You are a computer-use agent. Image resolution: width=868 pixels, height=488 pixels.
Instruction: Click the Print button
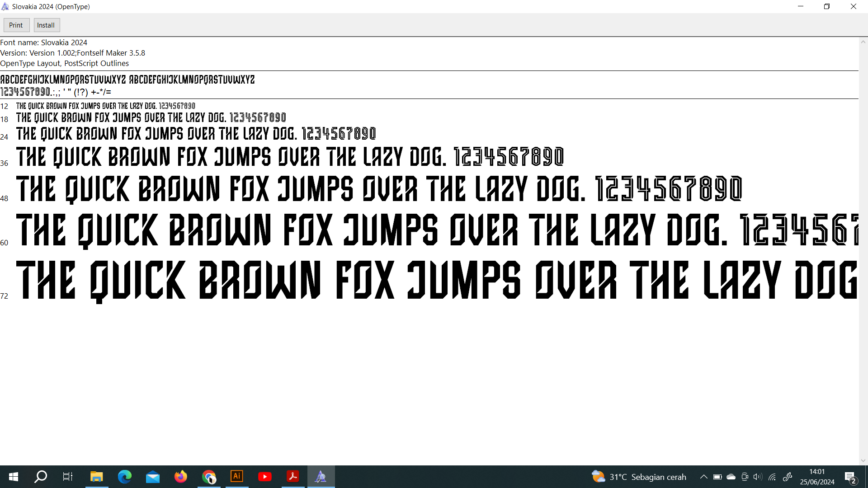[16, 25]
